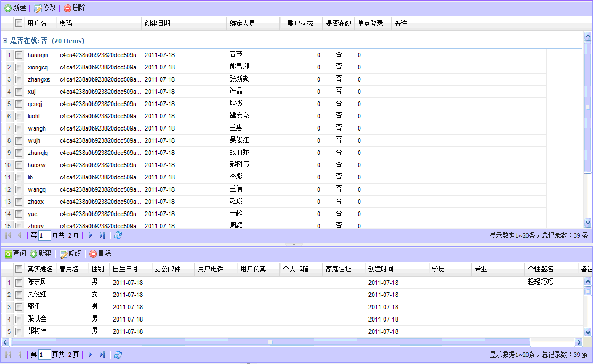Select the username cell 'wangq'
This screenshot has height=364, width=593.
coord(37,189)
